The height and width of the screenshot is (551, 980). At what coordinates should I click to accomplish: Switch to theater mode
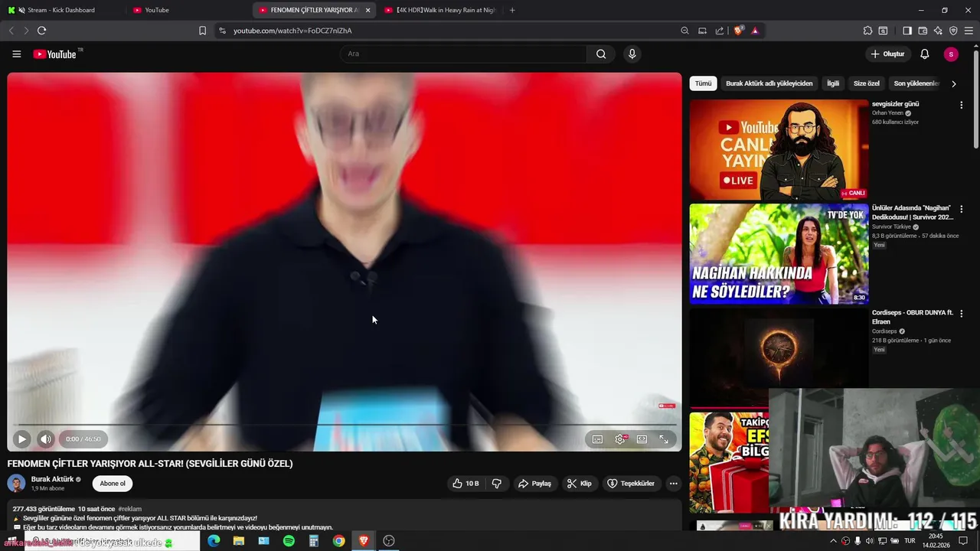pyautogui.click(x=642, y=439)
